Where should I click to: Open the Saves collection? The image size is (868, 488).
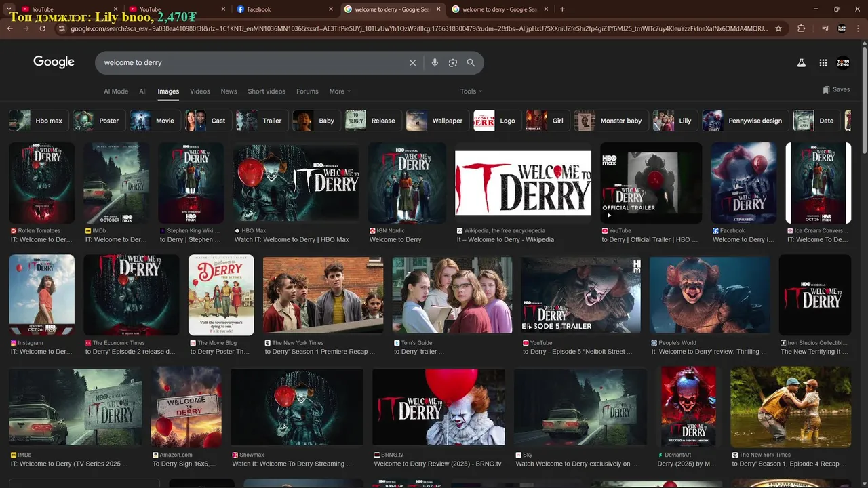836,89
